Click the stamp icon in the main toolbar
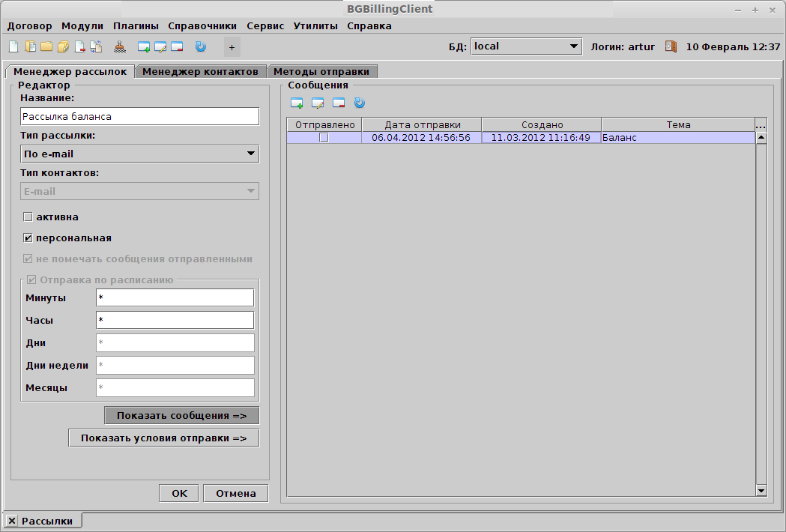This screenshot has height=532, width=786. [121, 46]
